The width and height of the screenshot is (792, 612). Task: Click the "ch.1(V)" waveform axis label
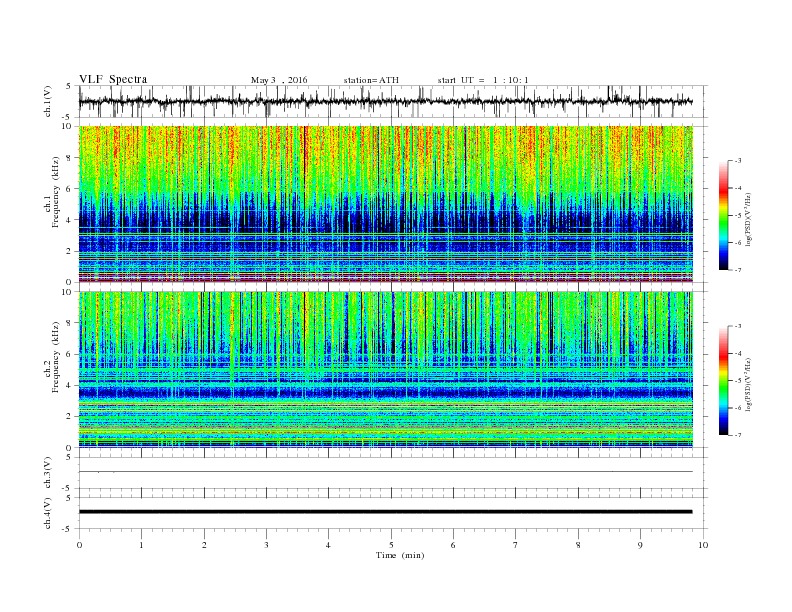point(48,101)
